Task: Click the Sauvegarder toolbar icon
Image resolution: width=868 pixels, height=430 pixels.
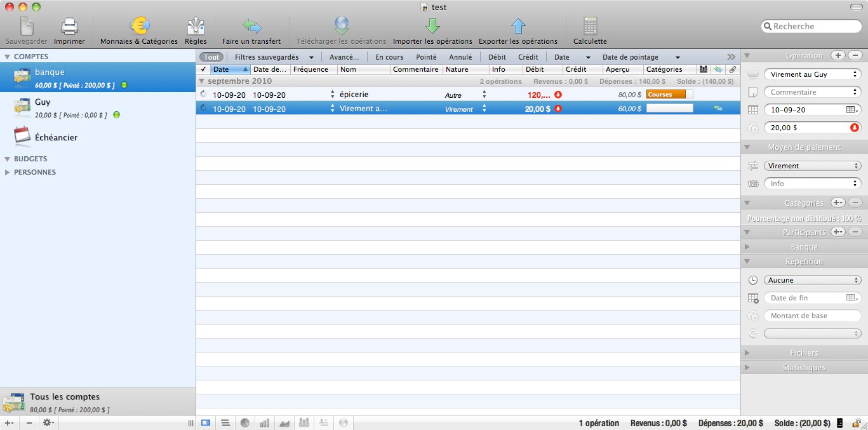Action: click(27, 27)
